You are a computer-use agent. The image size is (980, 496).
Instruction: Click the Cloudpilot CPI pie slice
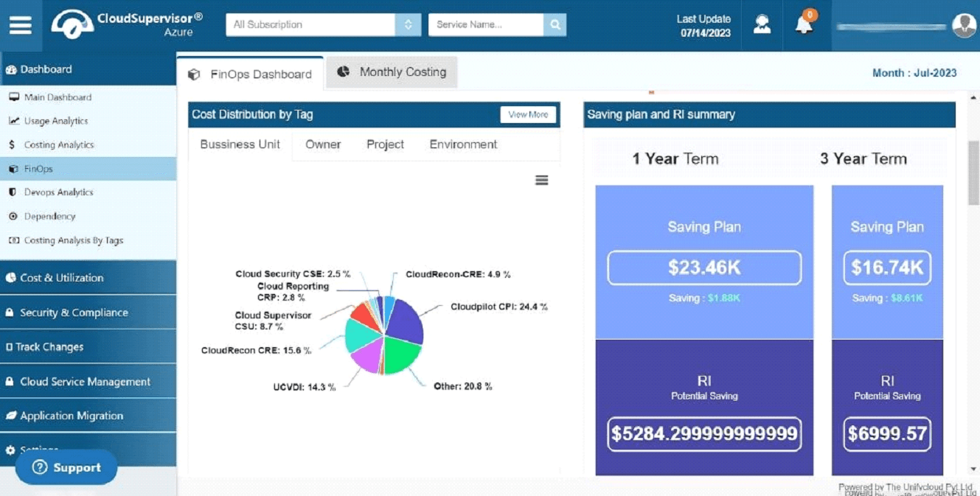tap(406, 319)
